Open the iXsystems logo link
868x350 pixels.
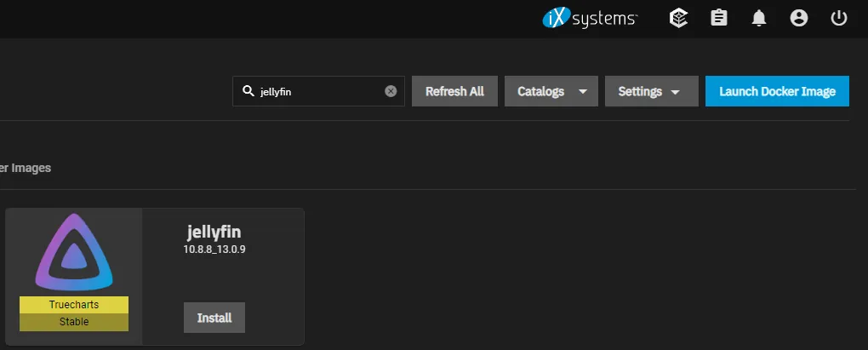point(590,19)
